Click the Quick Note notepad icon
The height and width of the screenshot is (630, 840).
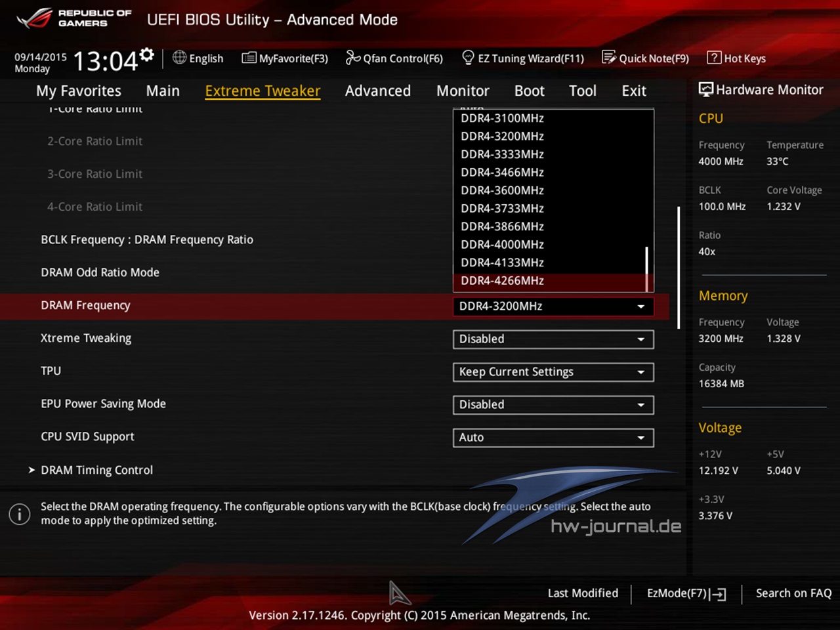coord(609,58)
